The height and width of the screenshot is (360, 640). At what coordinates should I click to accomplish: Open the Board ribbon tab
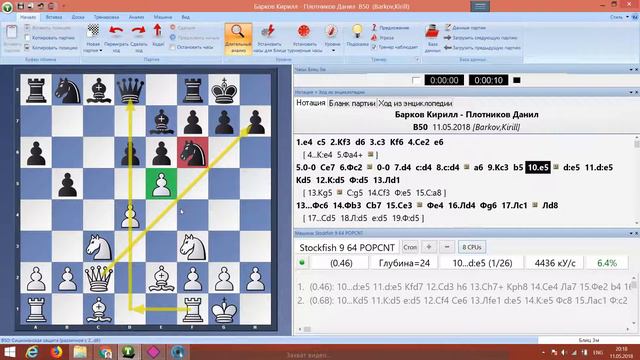pyautogui.click(x=78, y=17)
